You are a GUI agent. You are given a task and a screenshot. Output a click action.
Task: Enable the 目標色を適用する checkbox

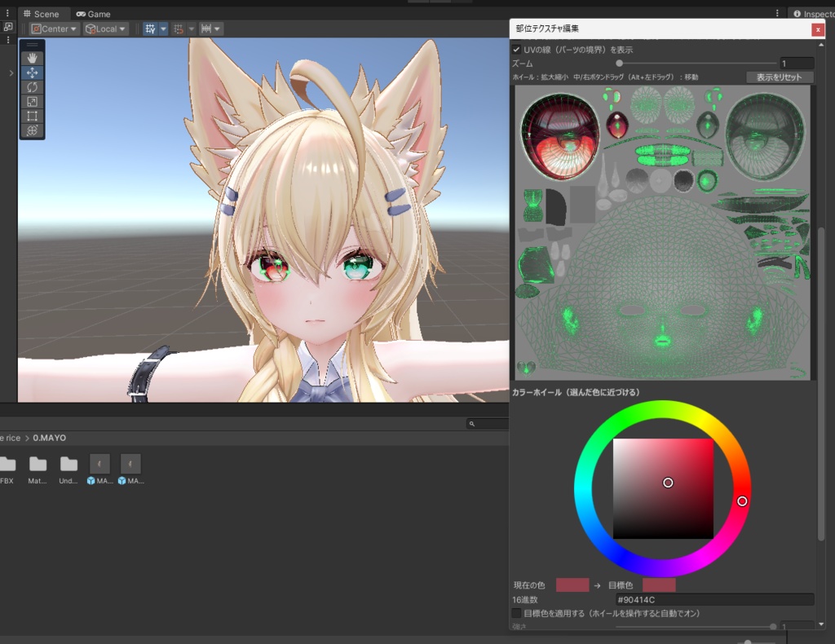pyautogui.click(x=516, y=613)
